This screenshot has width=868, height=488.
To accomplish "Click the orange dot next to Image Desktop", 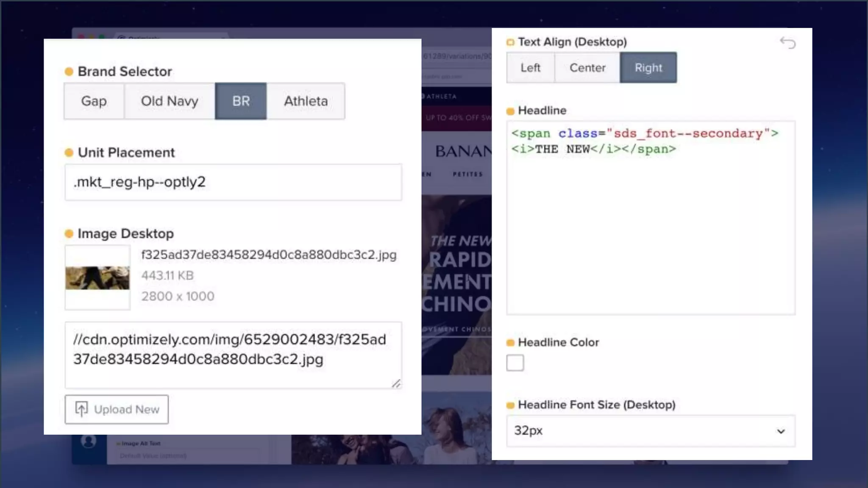I will pyautogui.click(x=69, y=234).
